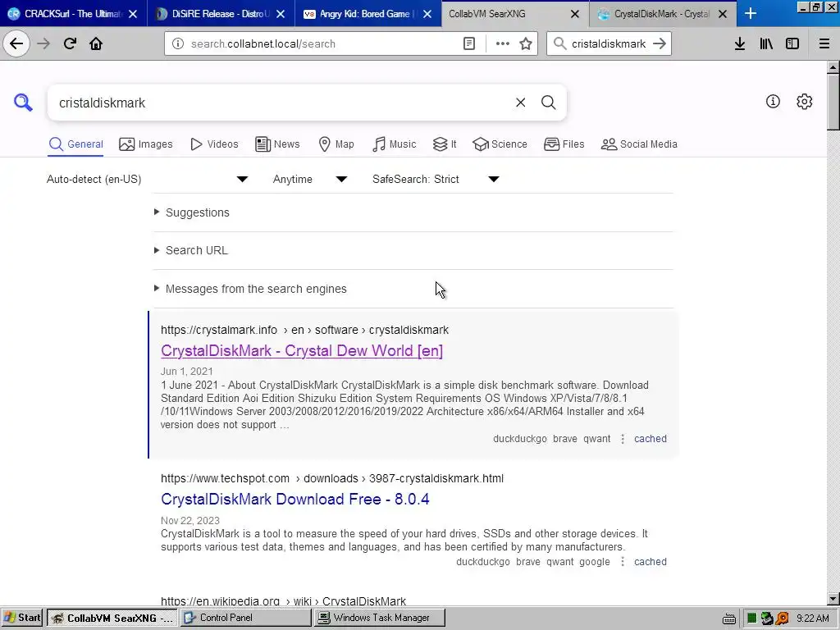Close the CrystalDiskMark browser tab
The height and width of the screenshot is (630, 840).
pyautogui.click(x=723, y=14)
